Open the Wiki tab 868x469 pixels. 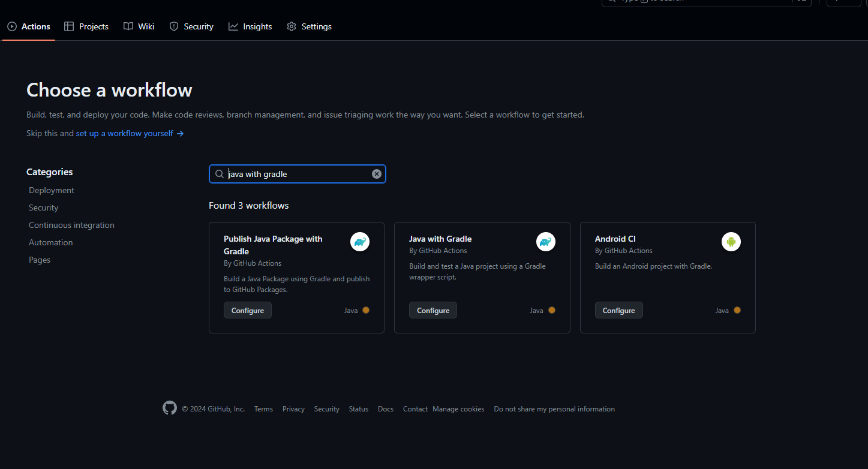(139, 26)
